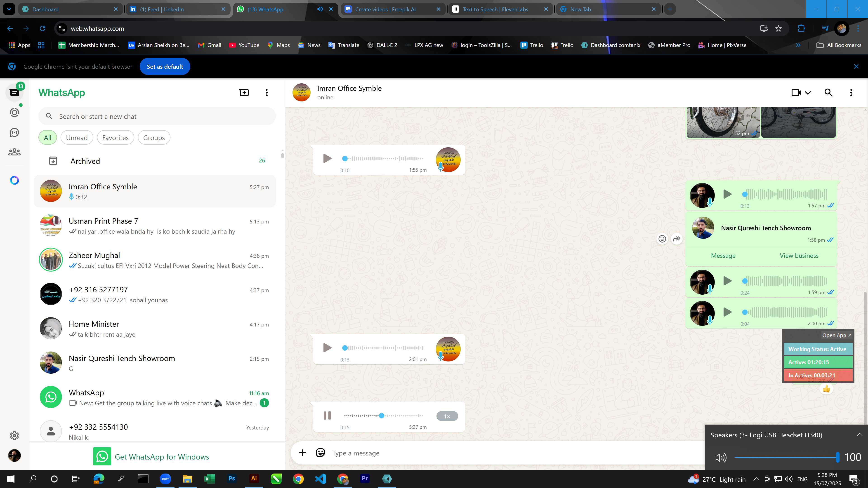
Task: Play the sent 0:24 voice note at 1:59 pm
Action: click(x=727, y=281)
